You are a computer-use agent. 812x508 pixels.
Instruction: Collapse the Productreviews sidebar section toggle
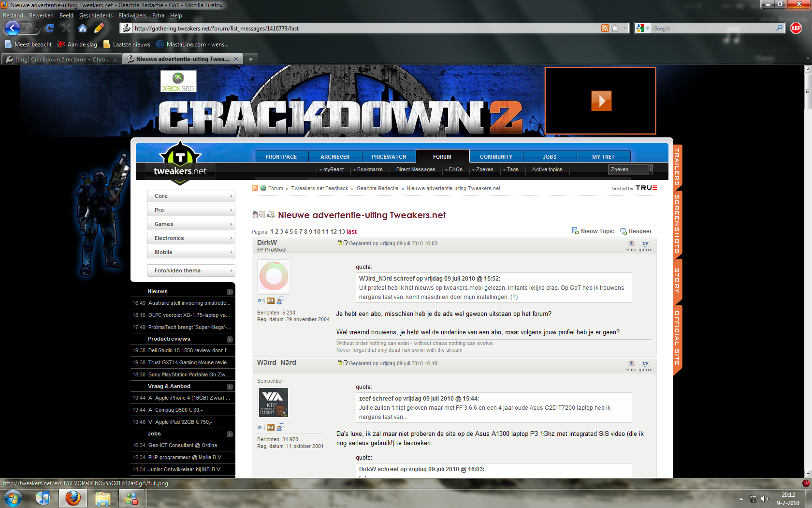(230, 339)
